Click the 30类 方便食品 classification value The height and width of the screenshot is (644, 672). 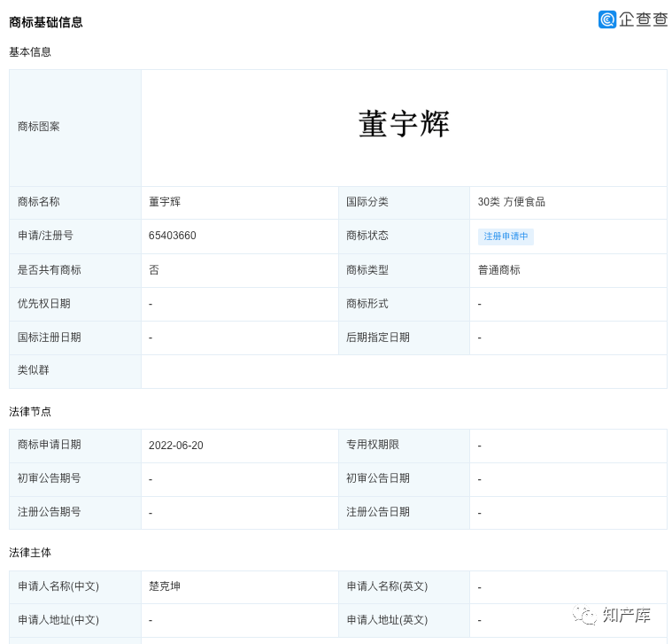511,202
